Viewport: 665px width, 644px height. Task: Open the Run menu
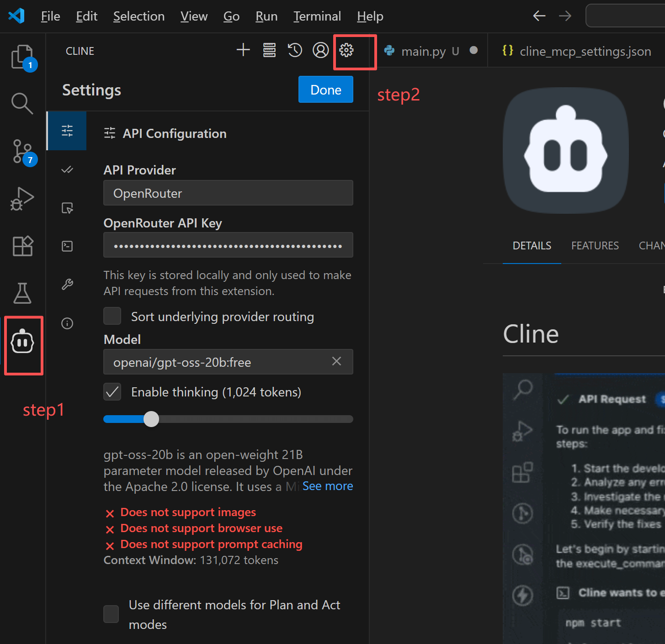tap(266, 16)
